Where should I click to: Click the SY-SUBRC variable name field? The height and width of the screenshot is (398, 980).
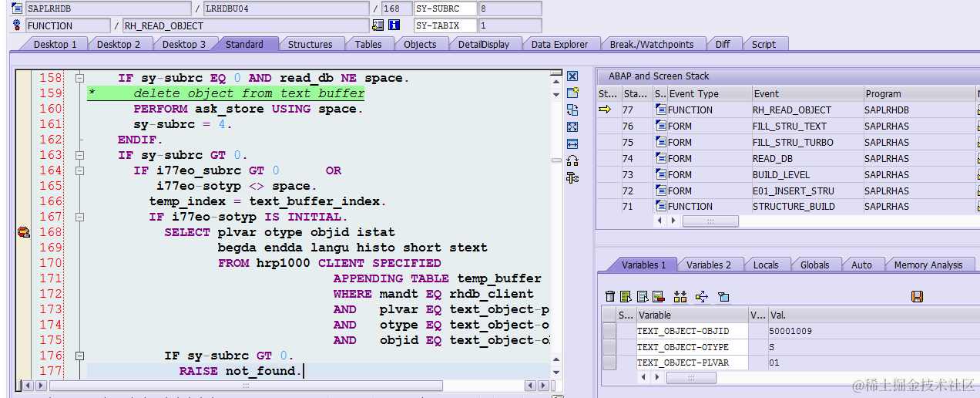[445, 8]
